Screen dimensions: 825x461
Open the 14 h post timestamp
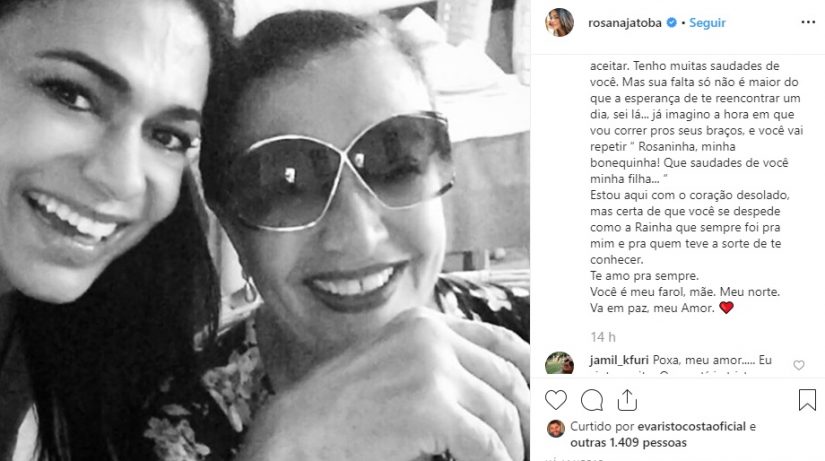602,337
